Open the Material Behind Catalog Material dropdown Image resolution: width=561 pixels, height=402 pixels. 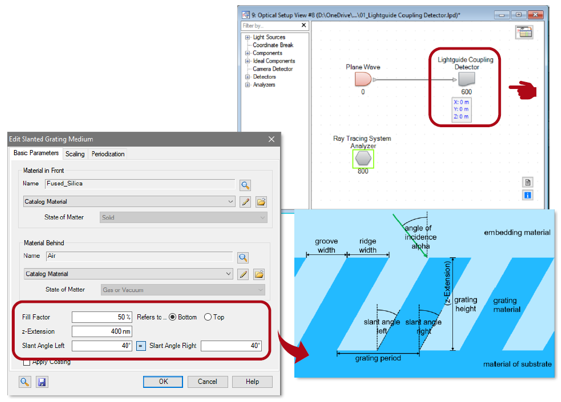(128, 274)
